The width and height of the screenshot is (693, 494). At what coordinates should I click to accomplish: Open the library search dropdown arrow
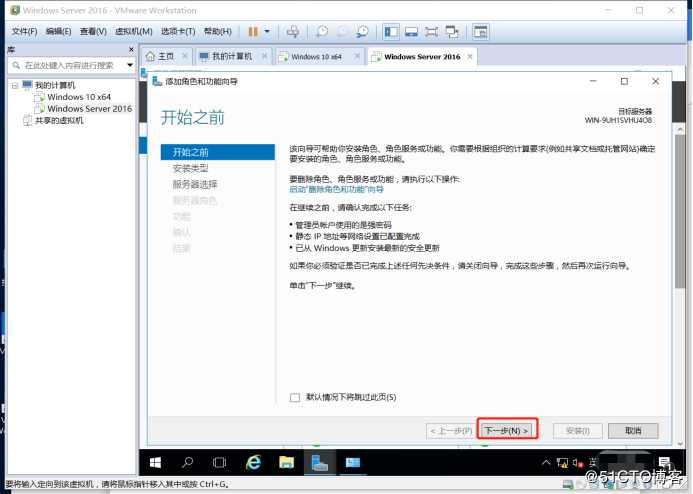pos(130,65)
